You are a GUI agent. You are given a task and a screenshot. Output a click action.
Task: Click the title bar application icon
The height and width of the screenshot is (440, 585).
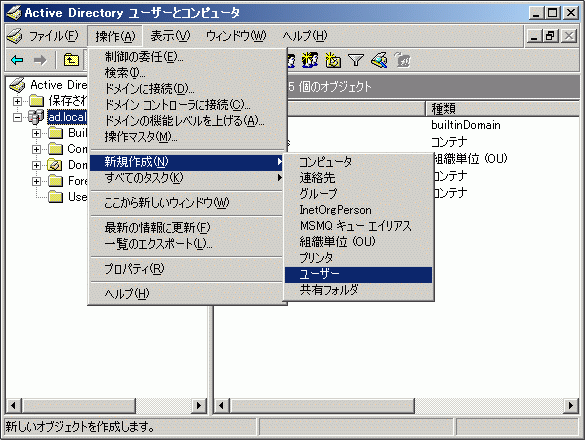(14, 13)
